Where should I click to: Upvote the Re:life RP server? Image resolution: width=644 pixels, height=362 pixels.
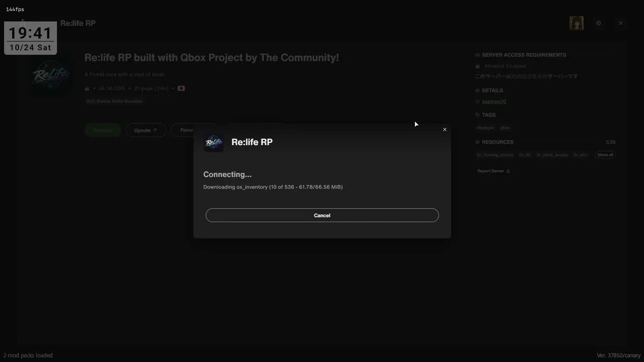pos(146,130)
